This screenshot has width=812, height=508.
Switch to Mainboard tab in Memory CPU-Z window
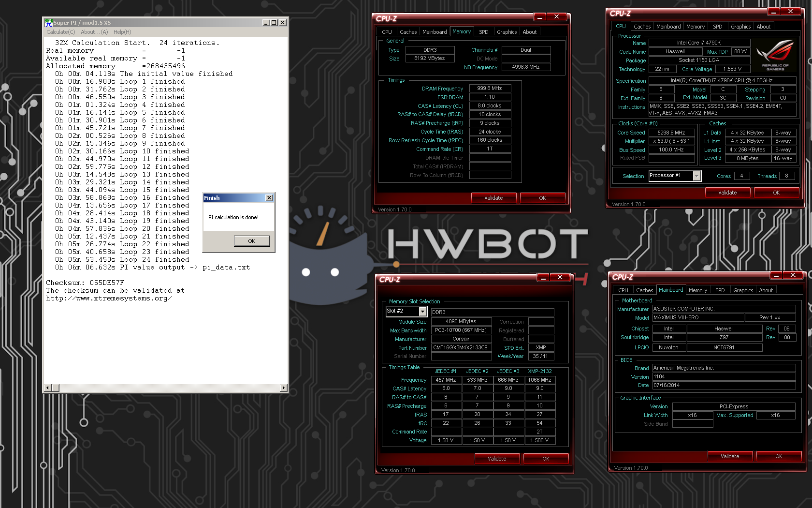(x=435, y=32)
